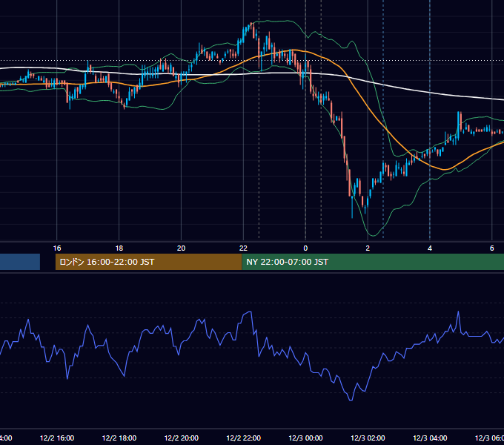This screenshot has height=445, width=504.
Task: Click the hour label 16 on the axis
Action: coord(57,248)
